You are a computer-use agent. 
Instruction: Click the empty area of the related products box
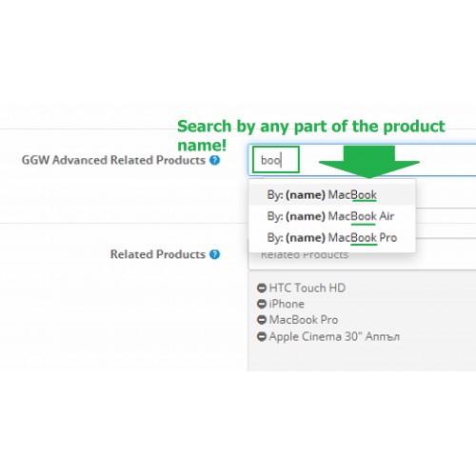pos(362,357)
